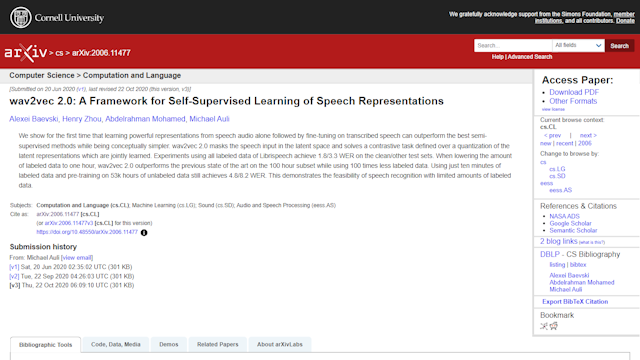
Task: Click the DOI info circle icon
Action: click(x=144, y=233)
